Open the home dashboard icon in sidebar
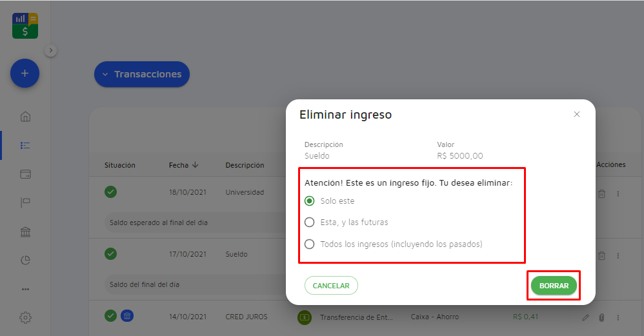Image resolution: width=644 pixels, height=336 pixels. point(25,117)
